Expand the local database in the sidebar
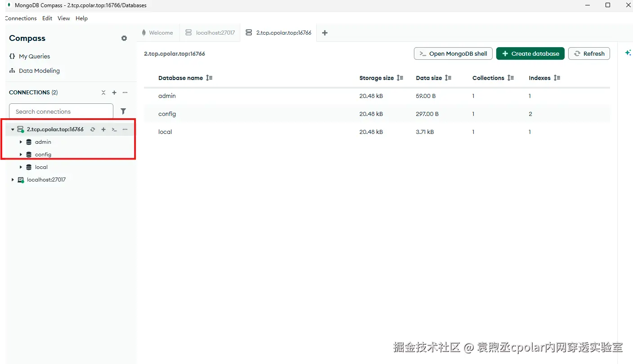 pos(21,167)
